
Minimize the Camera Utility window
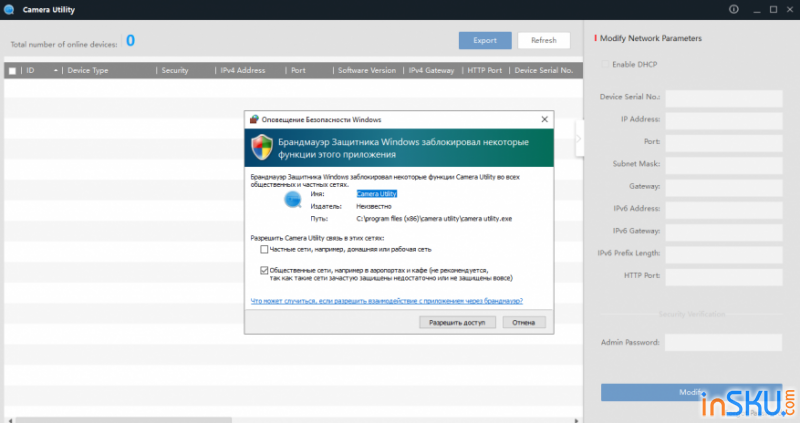click(757, 10)
